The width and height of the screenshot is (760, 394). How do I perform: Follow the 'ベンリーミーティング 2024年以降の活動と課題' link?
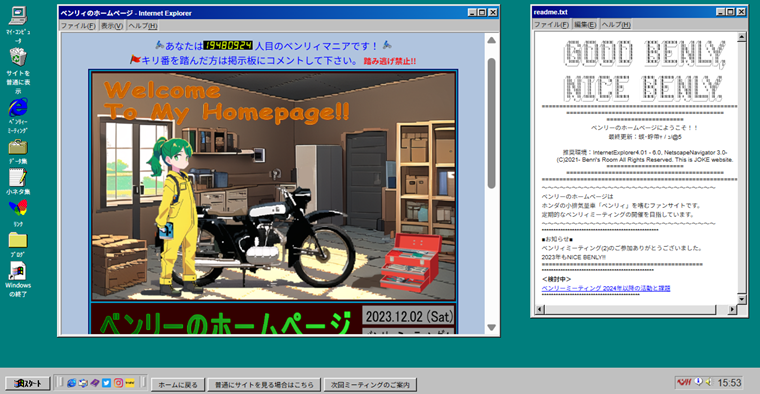(605, 288)
